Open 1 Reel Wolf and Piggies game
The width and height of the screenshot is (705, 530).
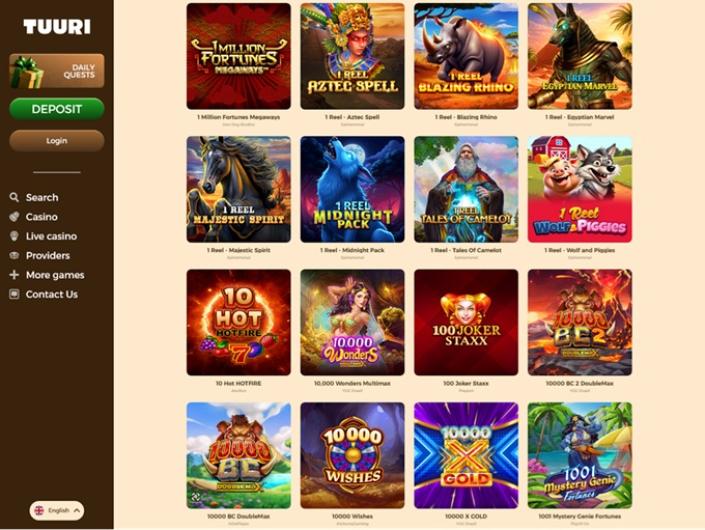[580, 189]
